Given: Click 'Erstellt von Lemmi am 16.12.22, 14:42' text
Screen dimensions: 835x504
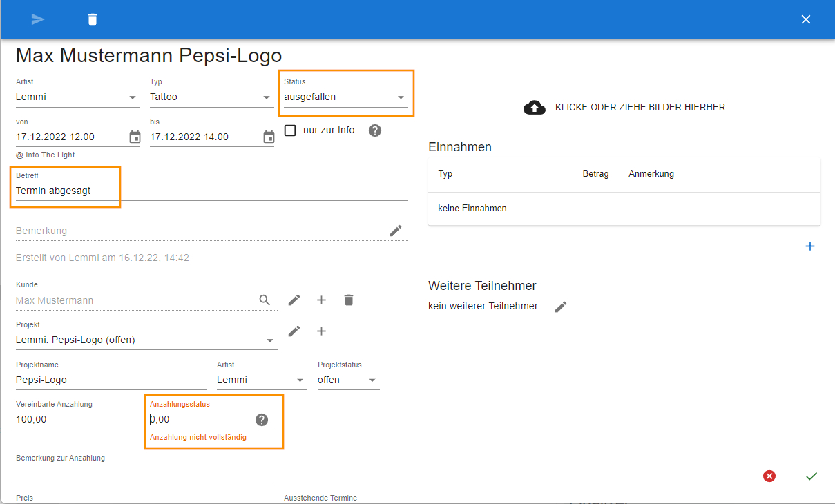Looking at the screenshot, I should pyautogui.click(x=102, y=258).
